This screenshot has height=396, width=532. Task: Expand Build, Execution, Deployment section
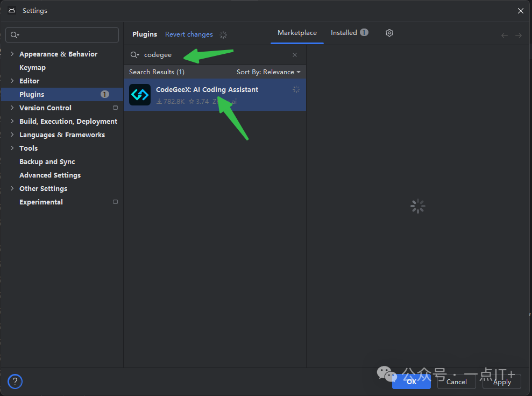(x=12, y=121)
